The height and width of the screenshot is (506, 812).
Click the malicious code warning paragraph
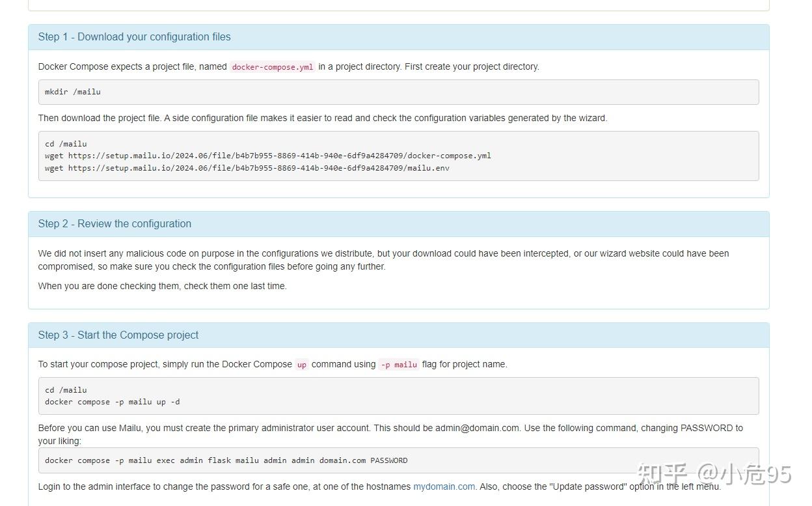coord(383,260)
